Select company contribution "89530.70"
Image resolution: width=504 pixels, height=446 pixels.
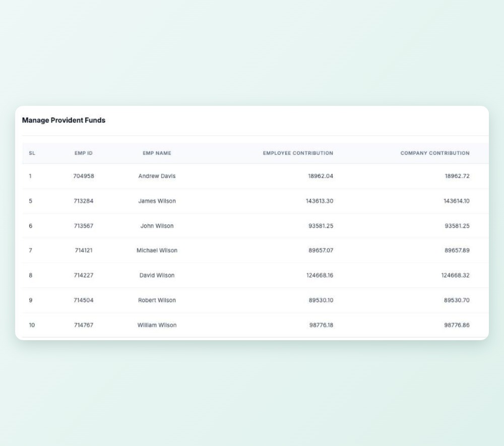(457, 300)
